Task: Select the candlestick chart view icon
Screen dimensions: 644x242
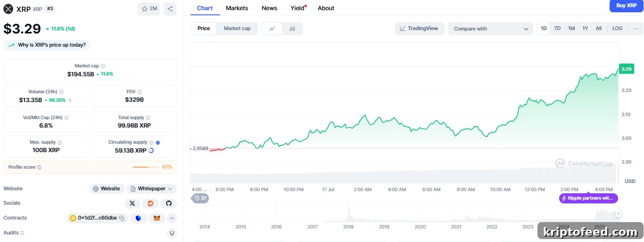Action: tap(292, 28)
